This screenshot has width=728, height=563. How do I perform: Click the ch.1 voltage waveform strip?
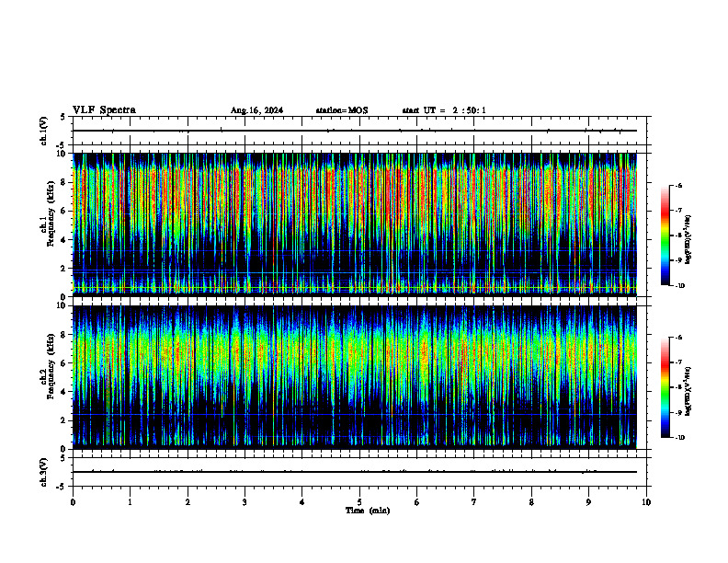[x=359, y=131]
